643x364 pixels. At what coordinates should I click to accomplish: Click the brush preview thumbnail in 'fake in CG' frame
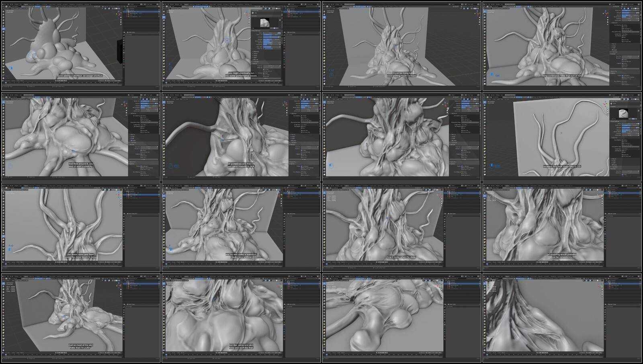coord(624,113)
